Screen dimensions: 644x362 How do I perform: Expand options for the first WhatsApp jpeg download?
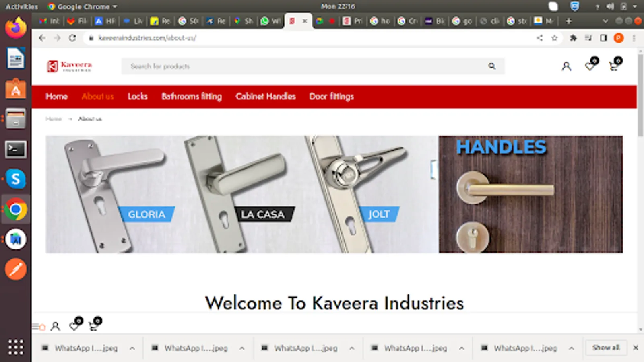click(x=132, y=348)
